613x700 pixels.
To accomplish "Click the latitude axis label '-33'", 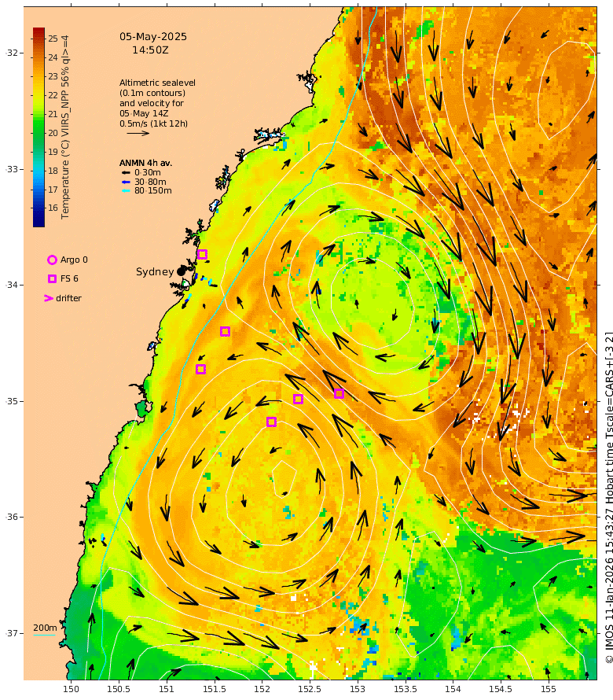I will click(12, 170).
